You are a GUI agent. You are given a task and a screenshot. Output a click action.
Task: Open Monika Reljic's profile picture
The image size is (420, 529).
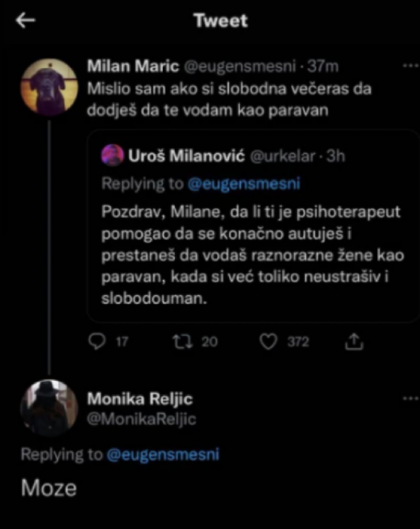(48, 410)
